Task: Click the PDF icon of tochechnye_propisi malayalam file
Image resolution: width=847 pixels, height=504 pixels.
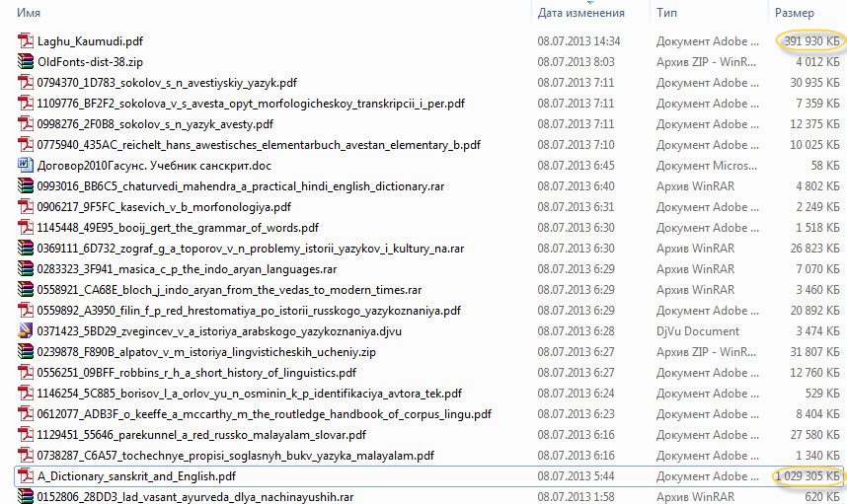Action: (26, 456)
